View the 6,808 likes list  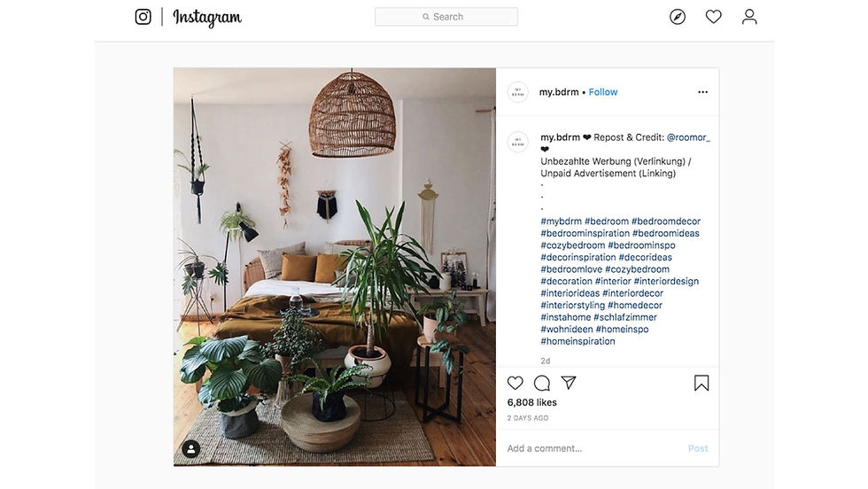pos(532,402)
